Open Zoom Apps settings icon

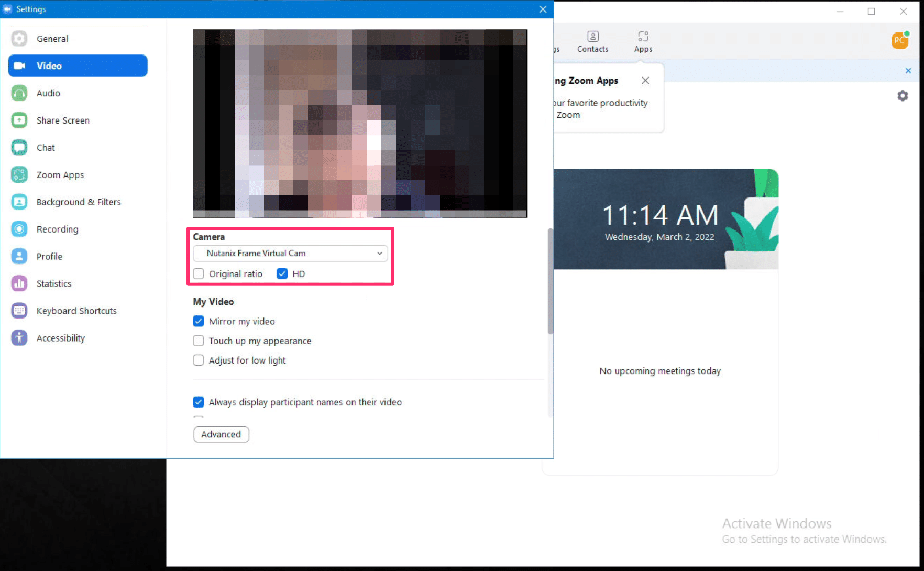coord(19,175)
